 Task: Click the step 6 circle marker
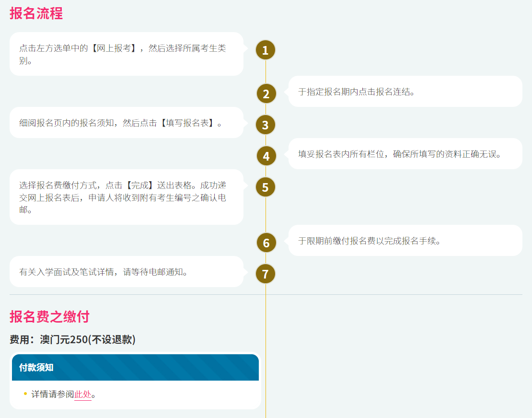266,243
